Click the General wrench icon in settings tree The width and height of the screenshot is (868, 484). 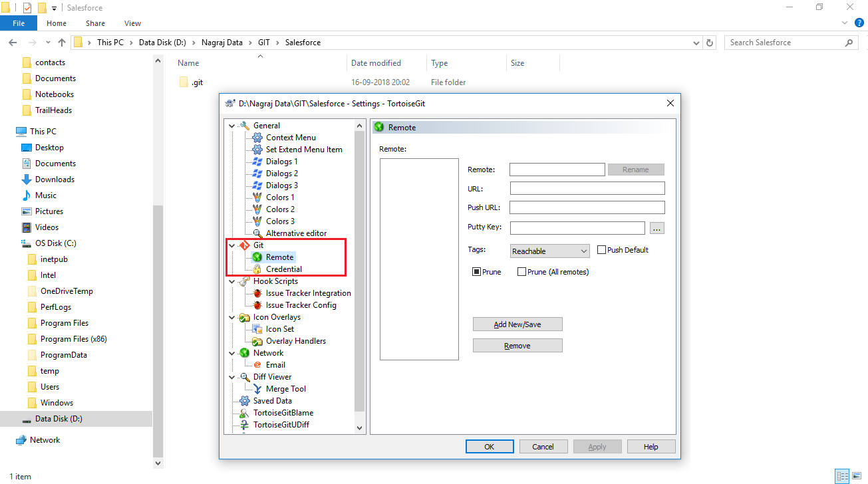(x=244, y=126)
